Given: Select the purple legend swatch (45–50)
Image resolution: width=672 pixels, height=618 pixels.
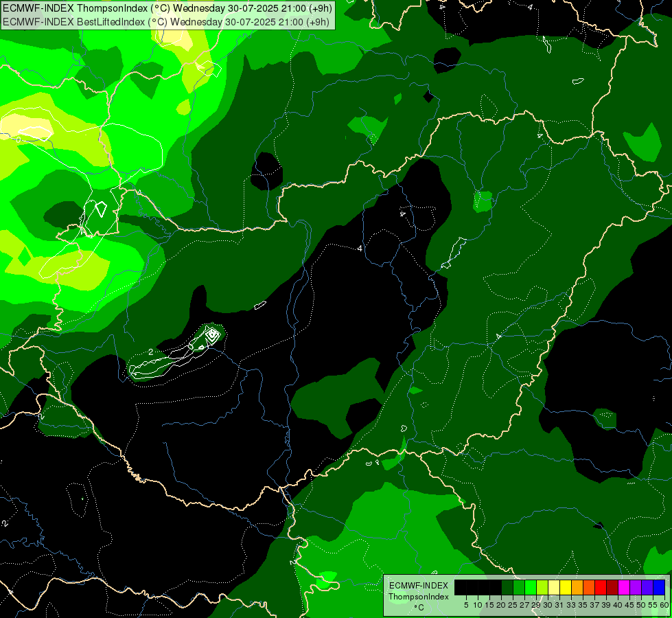Looking at the screenshot, I should [636, 587].
